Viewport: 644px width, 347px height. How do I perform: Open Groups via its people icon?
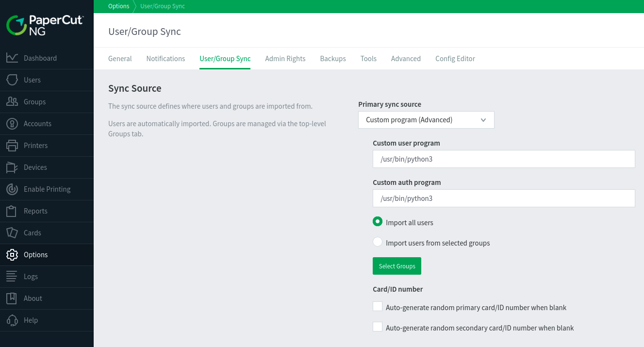[x=12, y=102]
